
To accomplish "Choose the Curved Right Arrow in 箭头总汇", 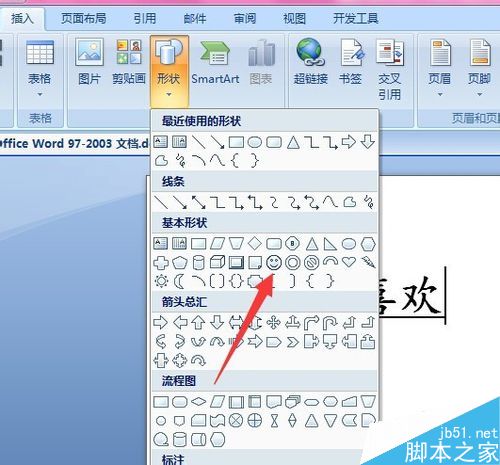I will 161,342.
